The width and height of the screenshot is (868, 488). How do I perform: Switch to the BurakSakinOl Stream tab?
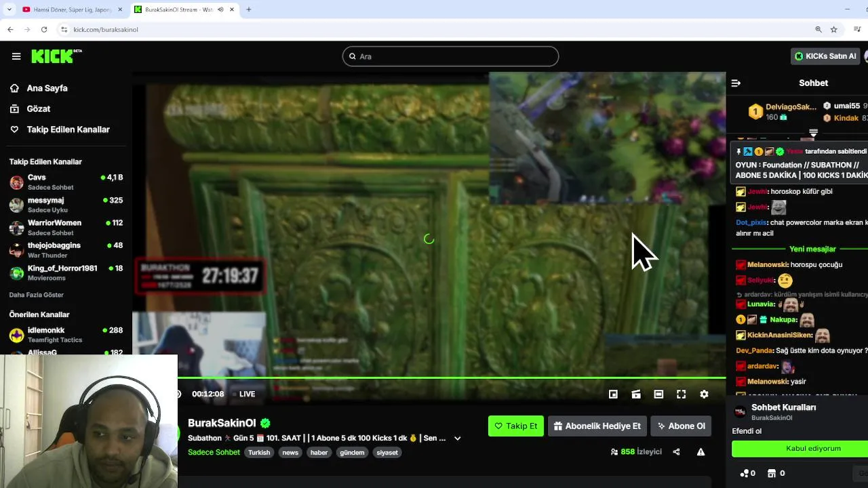[x=184, y=9]
